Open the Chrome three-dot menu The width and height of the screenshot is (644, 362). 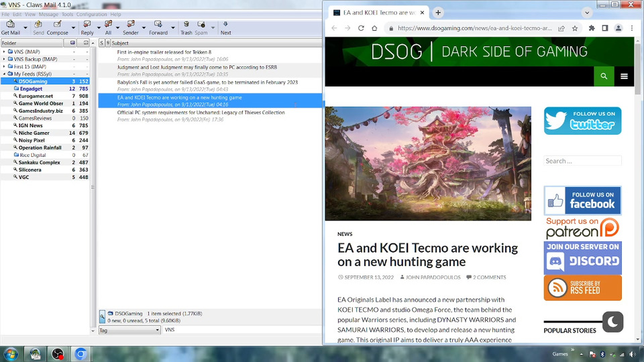(632, 28)
